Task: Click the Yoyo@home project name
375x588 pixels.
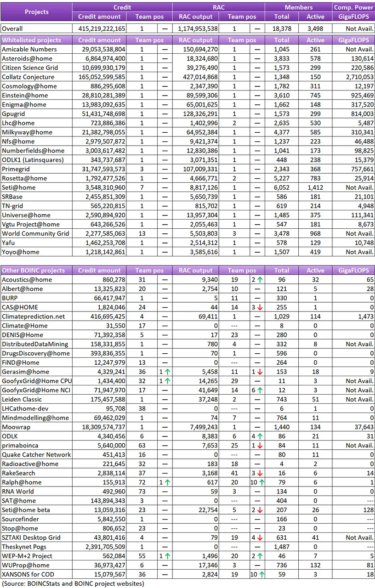Action: click(x=20, y=252)
